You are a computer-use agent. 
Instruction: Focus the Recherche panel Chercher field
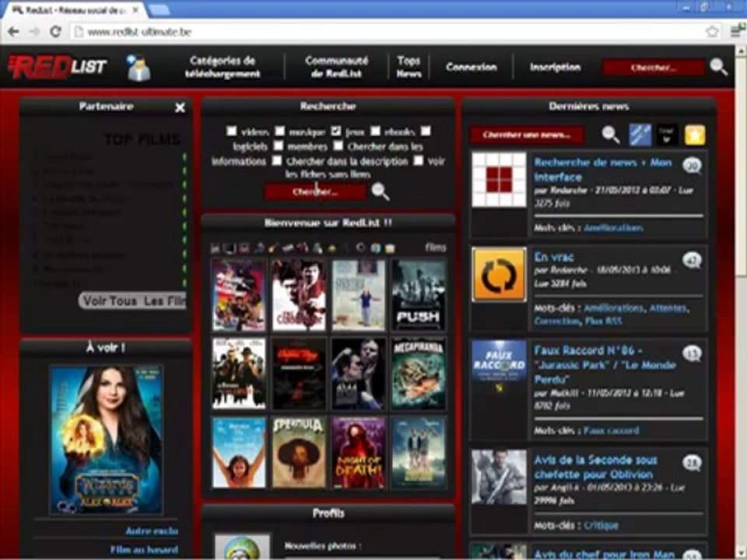point(315,192)
